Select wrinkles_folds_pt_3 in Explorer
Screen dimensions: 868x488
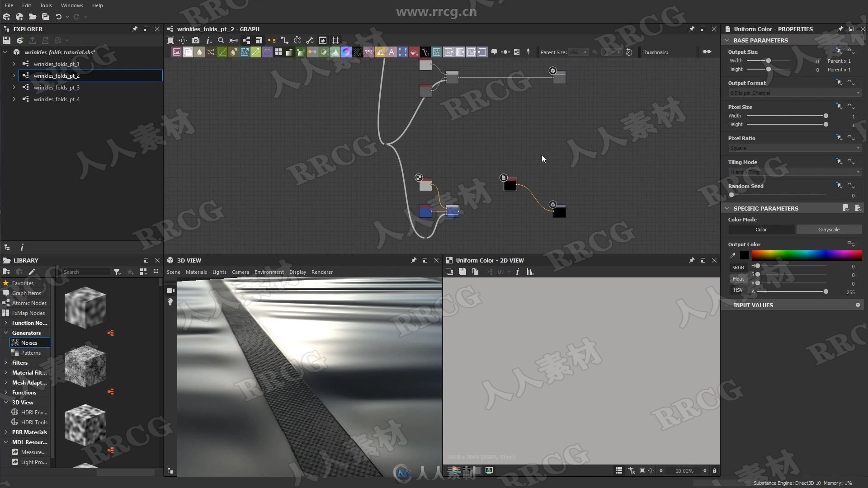pos(57,88)
